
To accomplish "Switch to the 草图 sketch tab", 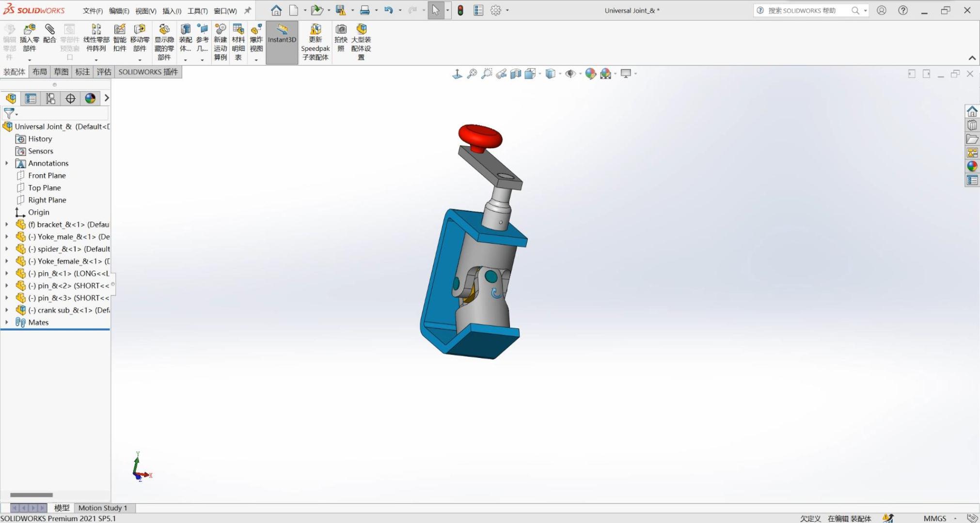I will 61,72.
